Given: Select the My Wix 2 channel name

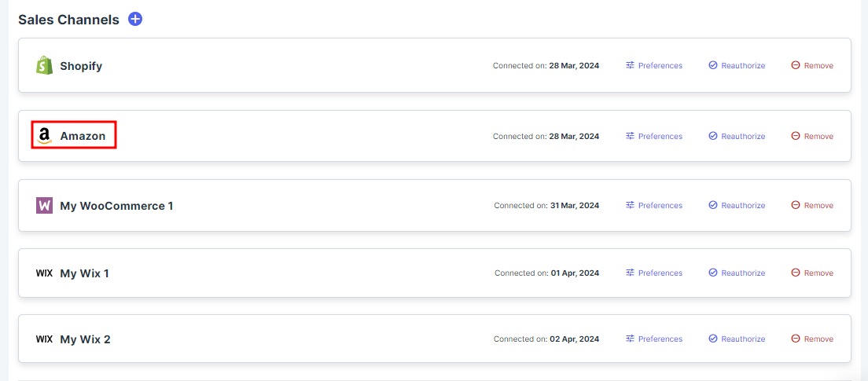Looking at the screenshot, I should tap(85, 339).
